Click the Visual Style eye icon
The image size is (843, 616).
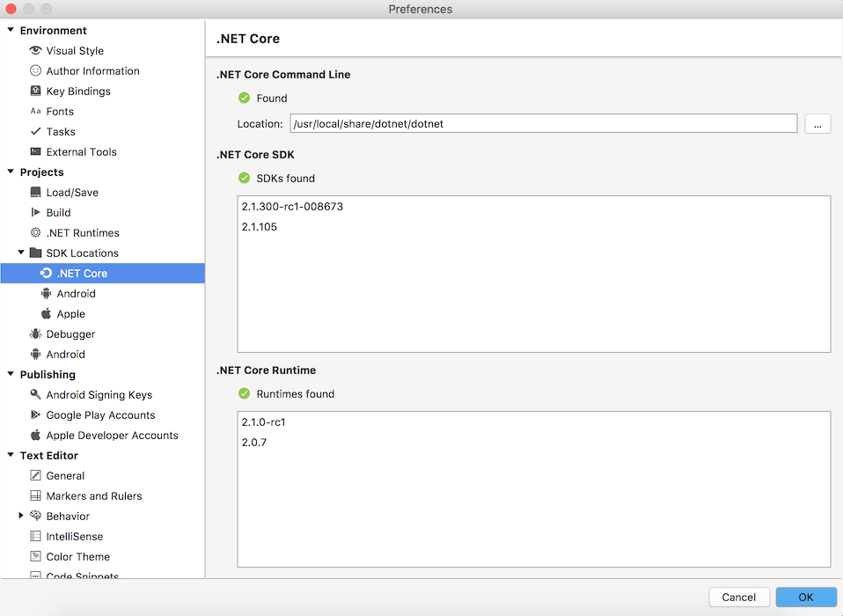[35, 50]
